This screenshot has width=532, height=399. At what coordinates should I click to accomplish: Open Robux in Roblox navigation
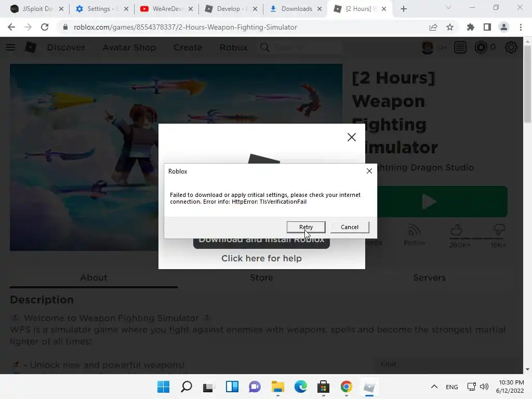(x=233, y=47)
